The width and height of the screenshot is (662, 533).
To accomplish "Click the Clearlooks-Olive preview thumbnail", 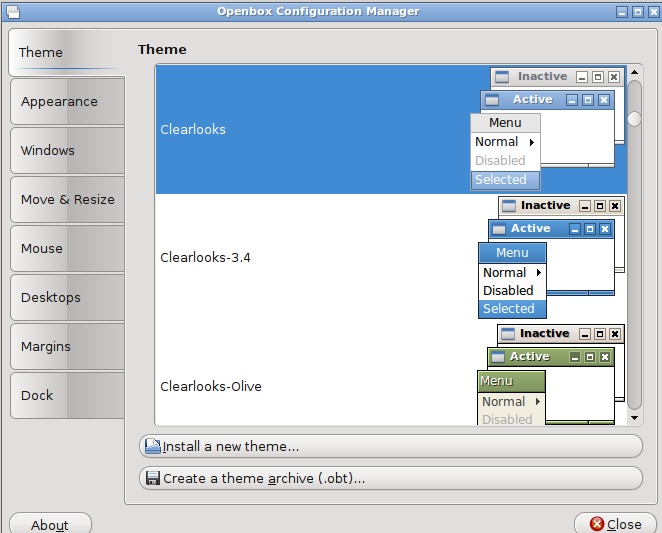I will tap(551, 375).
